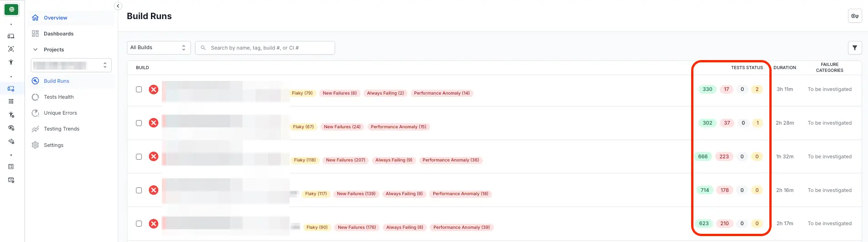This screenshot has height=242, width=868.
Task: Go to Tests Health page
Action: click(x=59, y=97)
